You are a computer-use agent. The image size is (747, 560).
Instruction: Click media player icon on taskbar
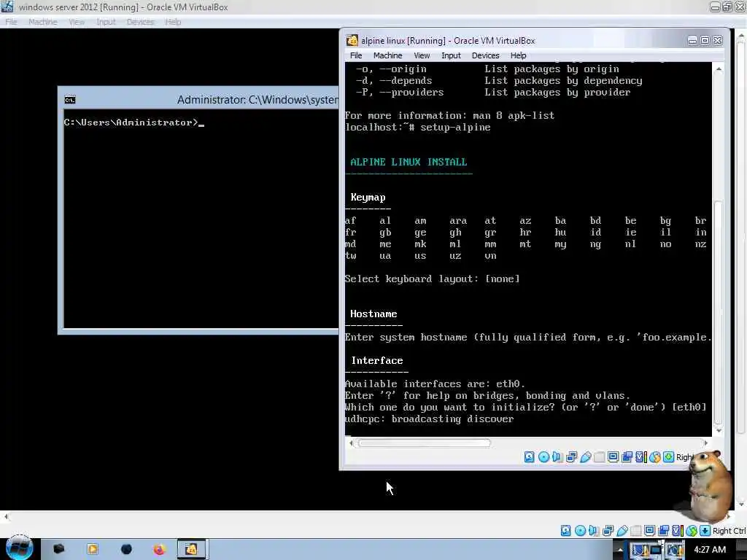[93, 550]
